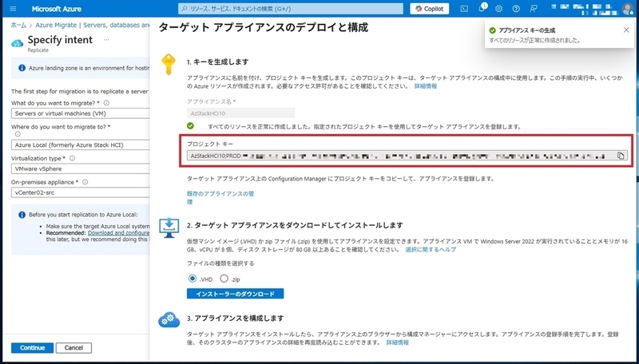This screenshot has width=639, height=364.
Task: Click info icon under Where do you want to migrate to
Action: point(18,134)
